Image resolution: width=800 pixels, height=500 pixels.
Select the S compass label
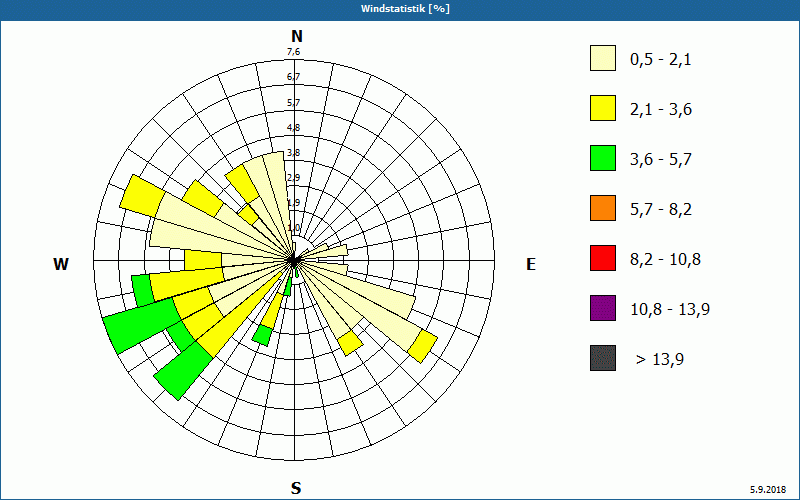(x=296, y=488)
